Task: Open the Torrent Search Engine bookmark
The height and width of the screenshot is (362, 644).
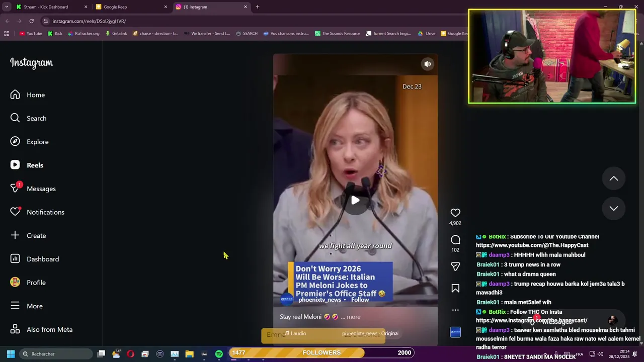Action: click(388, 34)
